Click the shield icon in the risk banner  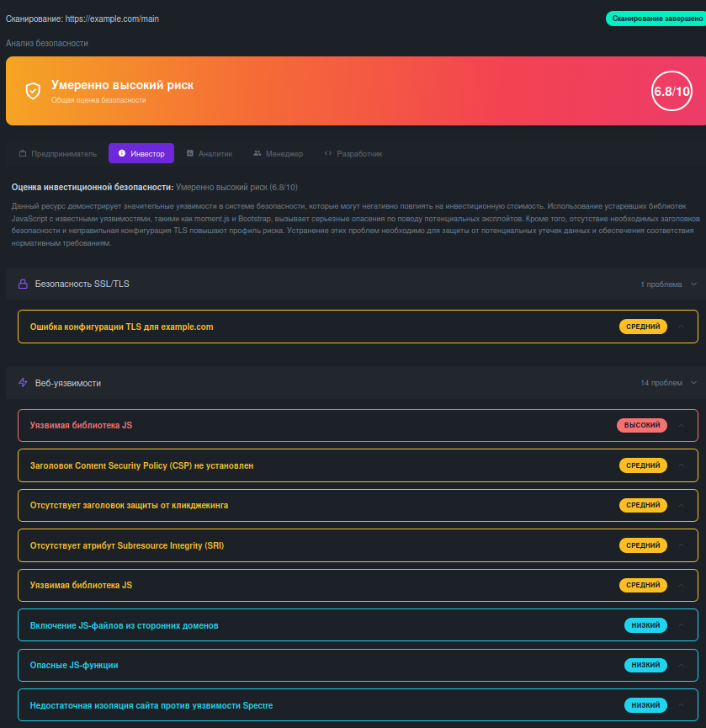tap(34, 93)
